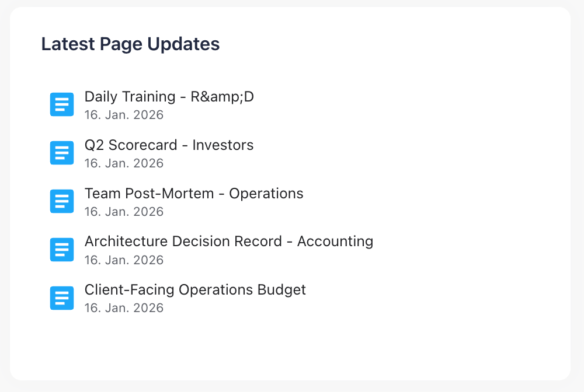Viewport: 584px width, 392px height.
Task: Click the date under Team Post-Mortem - Operations
Action: (124, 212)
